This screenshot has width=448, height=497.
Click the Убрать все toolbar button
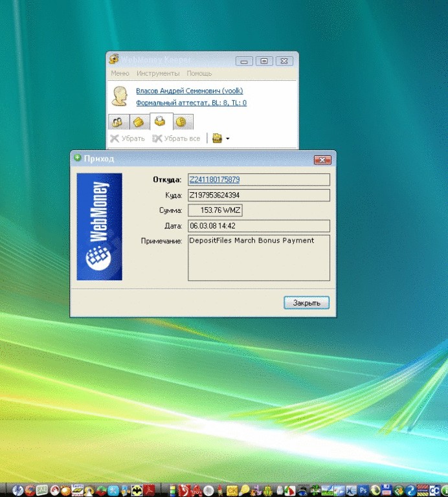pyautogui.click(x=176, y=138)
